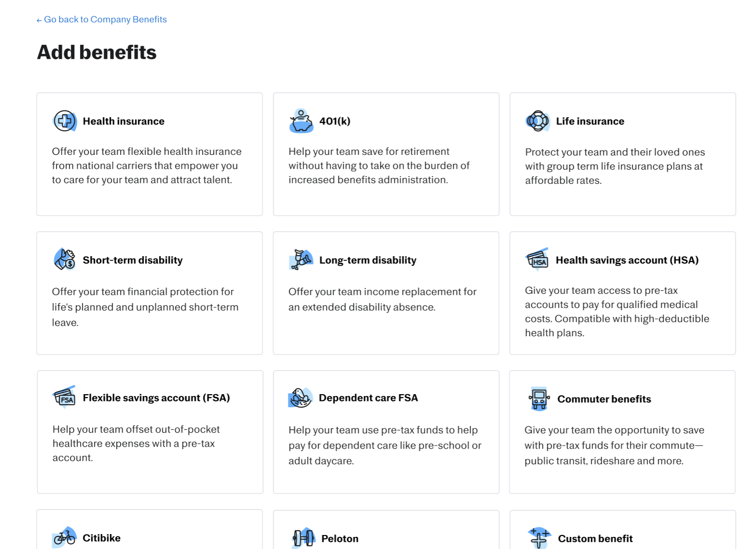
Task: Open the Health savings account (HSA) description text
Action: click(x=617, y=312)
